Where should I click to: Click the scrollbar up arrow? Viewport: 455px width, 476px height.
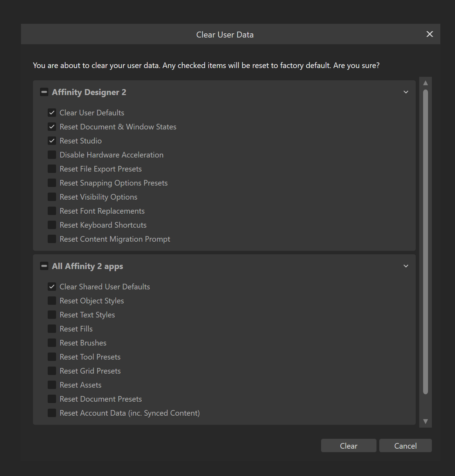(426, 83)
